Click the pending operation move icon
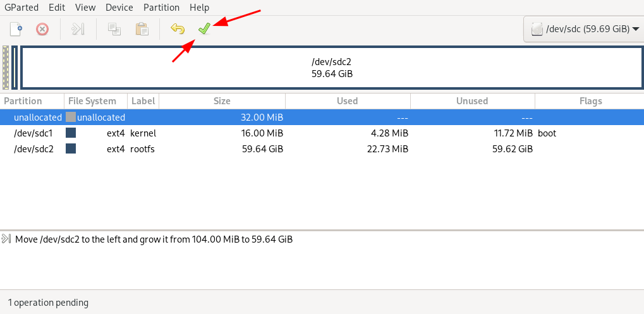This screenshot has height=314, width=644. (x=6, y=239)
